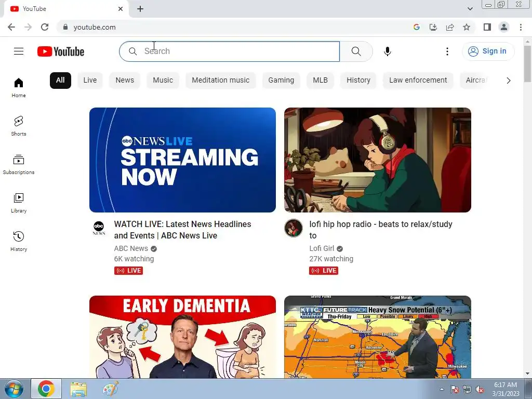Open WATCH LIVE Latest News Headlines title

(x=182, y=230)
